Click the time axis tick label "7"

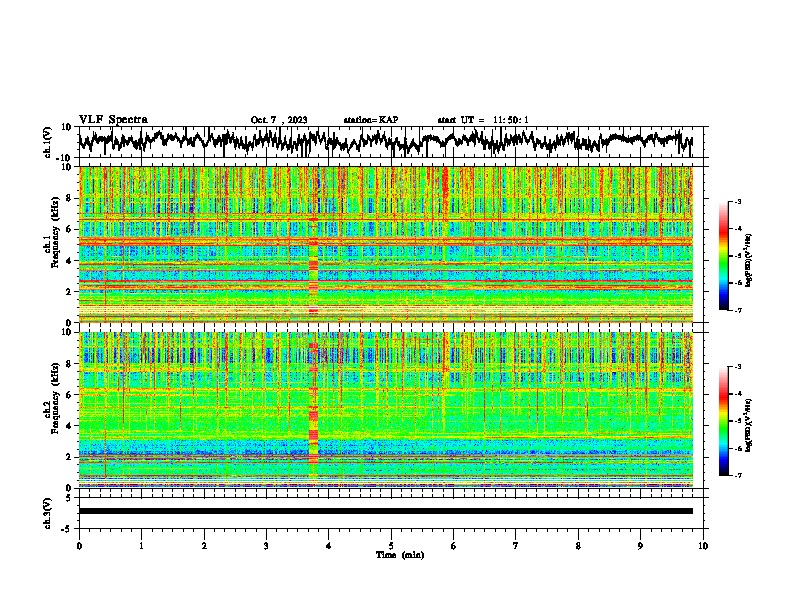point(516,546)
